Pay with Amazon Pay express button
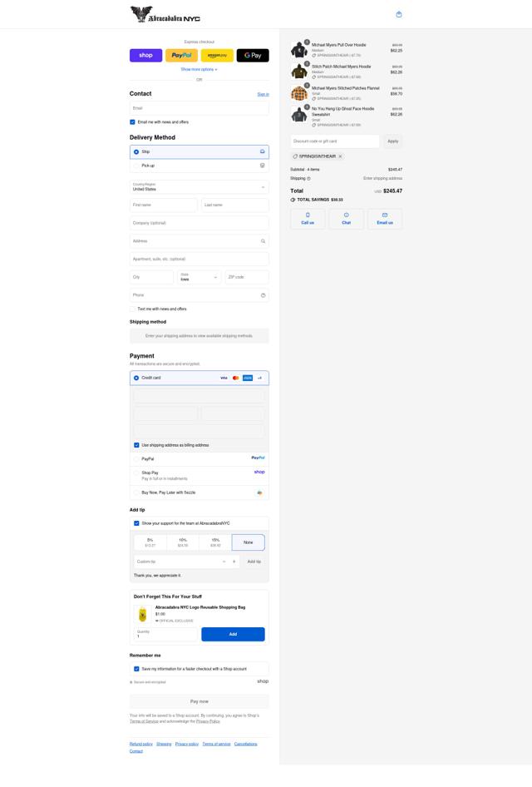The image size is (532, 787). click(x=217, y=55)
